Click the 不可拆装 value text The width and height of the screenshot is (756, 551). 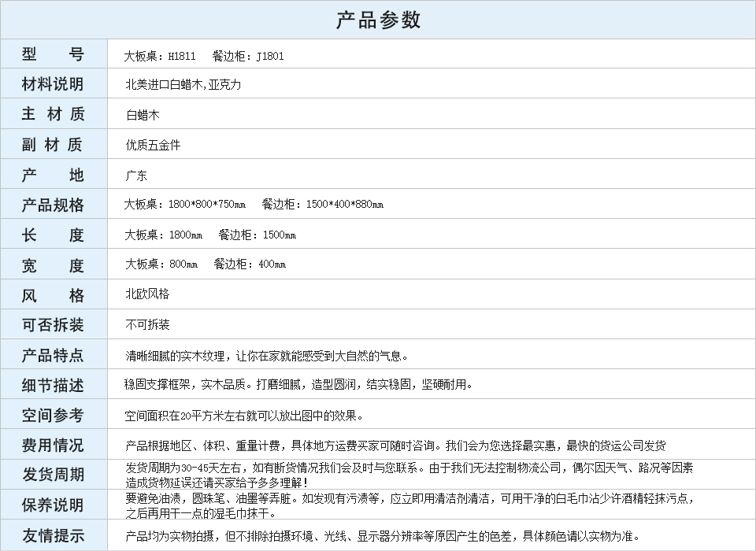coord(147,324)
